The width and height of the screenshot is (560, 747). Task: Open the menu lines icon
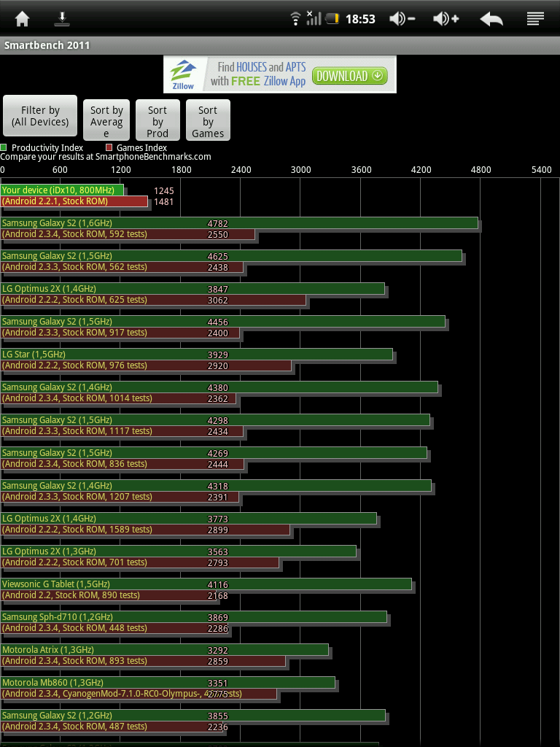click(536, 19)
